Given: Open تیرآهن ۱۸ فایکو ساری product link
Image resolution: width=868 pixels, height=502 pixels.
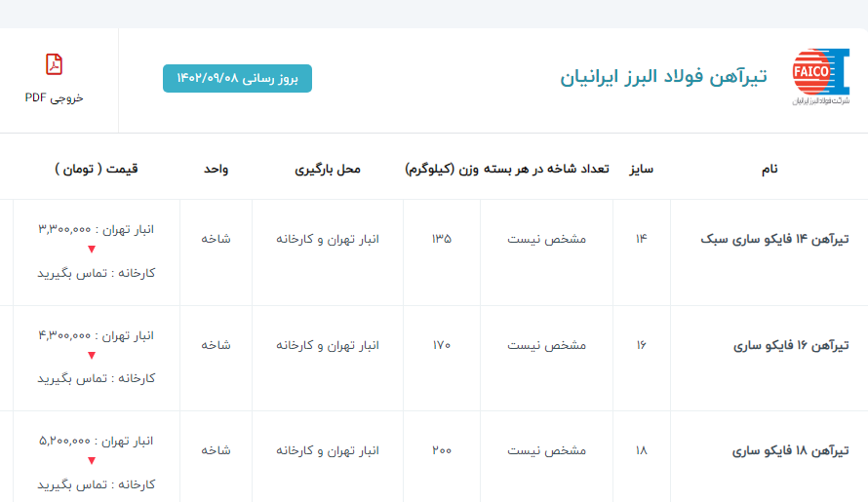Looking at the screenshot, I should [x=790, y=451].
